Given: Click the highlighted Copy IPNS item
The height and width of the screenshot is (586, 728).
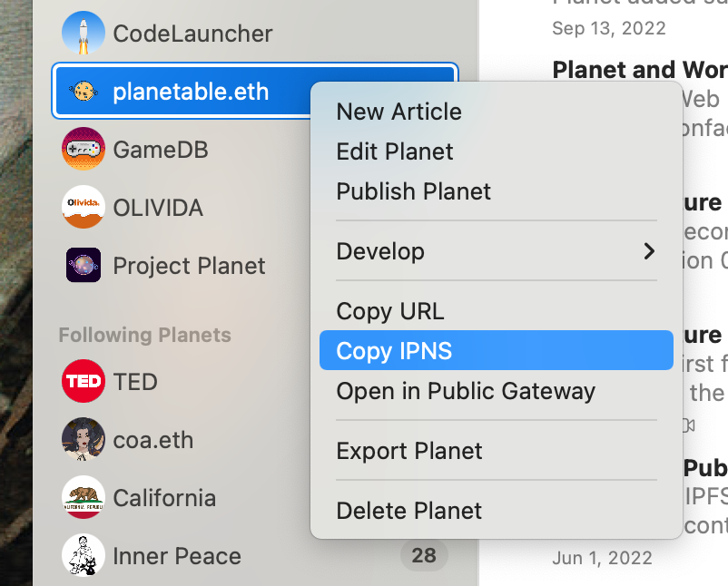Looking at the screenshot, I should click(x=497, y=350).
